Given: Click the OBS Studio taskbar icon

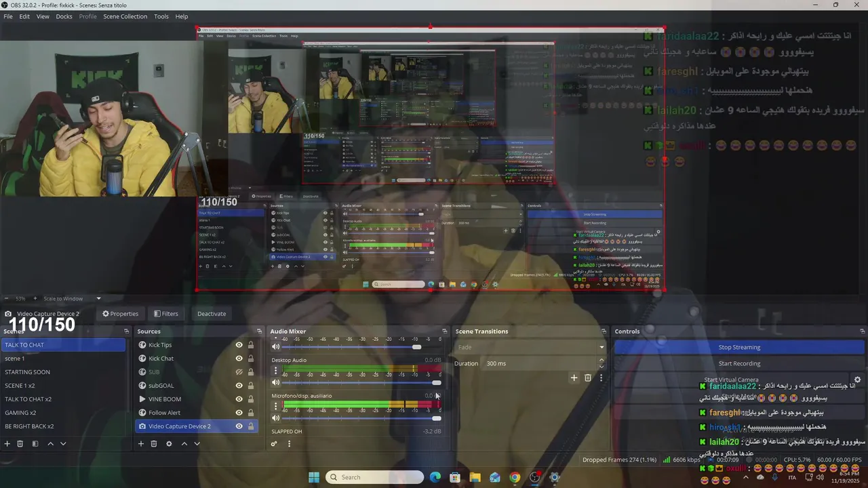Looking at the screenshot, I should (x=535, y=477).
